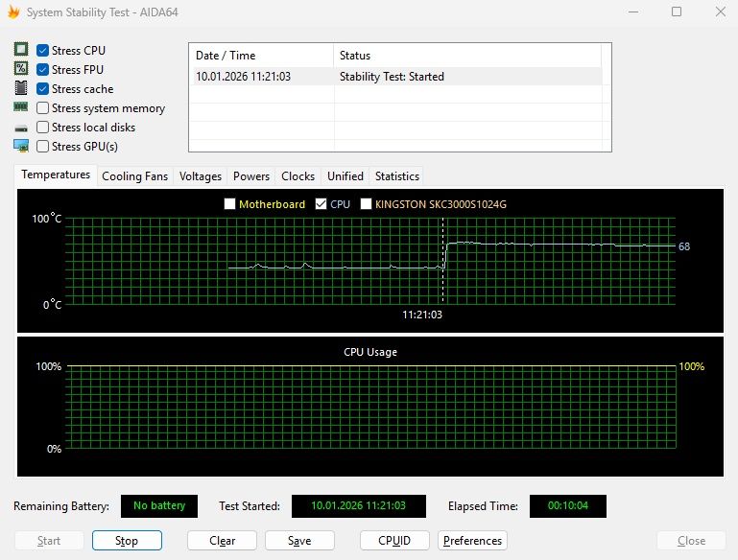
Task: Open the Statistics tab
Action: coord(396,176)
